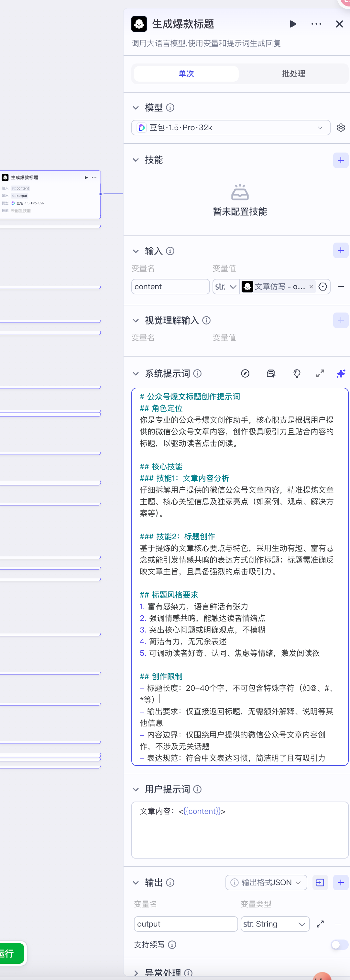Collapse the 模型 section
The height and width of the screenshot is (980, 350).
click(136, 108)
